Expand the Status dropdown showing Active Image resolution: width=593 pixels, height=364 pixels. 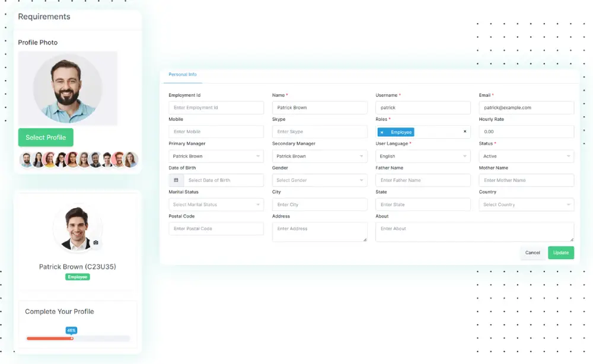(526, 157)
